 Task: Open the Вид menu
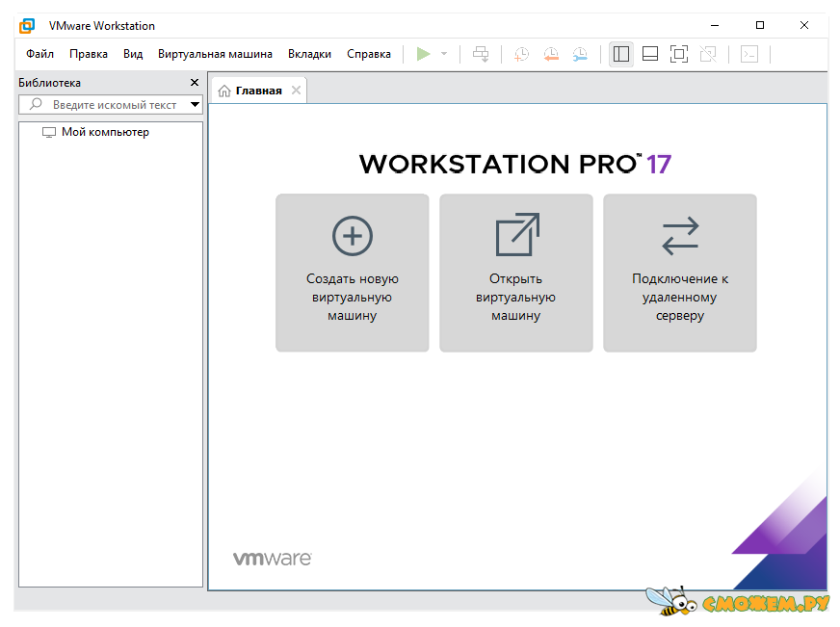(133, 54)
